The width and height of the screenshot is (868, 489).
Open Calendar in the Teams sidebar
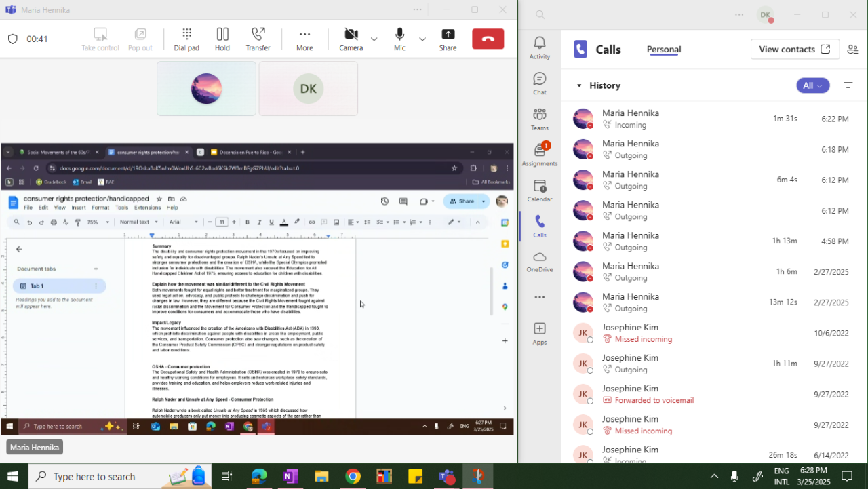coord(540,190)
